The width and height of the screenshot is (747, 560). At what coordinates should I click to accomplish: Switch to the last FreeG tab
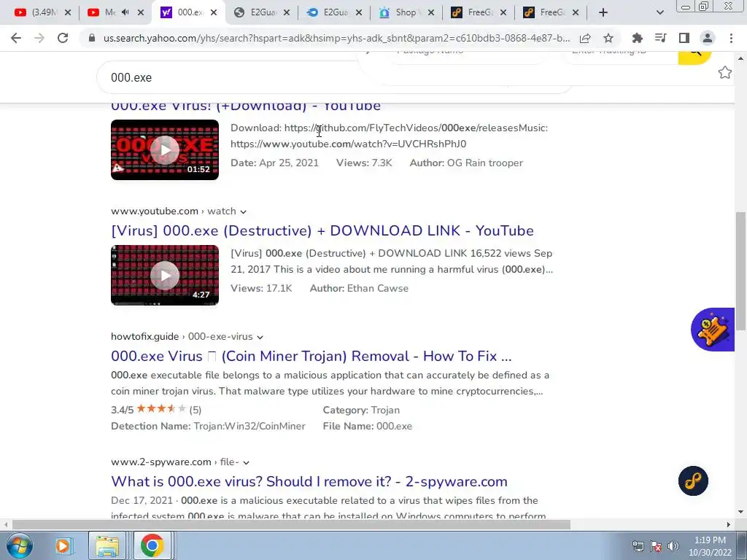click(x=551, y=12)
